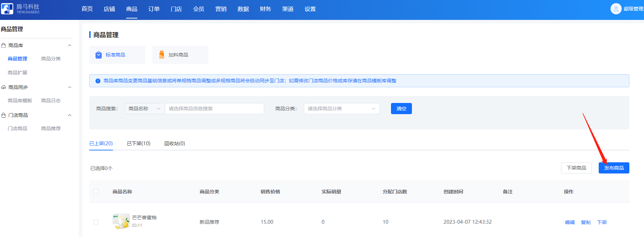Open 订单 in top navigation
Viewport: 644px width, 237px height.
pyautogui.click(x=154, y=9)
